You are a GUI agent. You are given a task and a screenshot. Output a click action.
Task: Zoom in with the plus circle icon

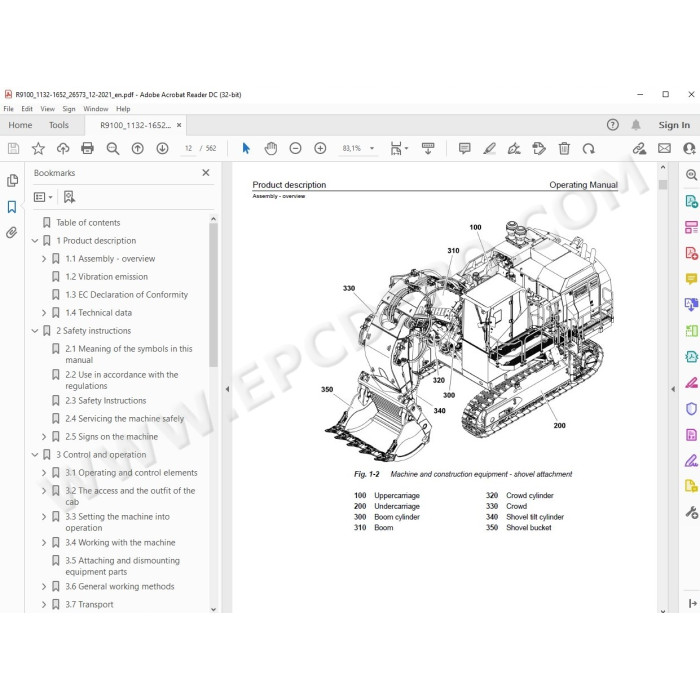coord(320,148)
